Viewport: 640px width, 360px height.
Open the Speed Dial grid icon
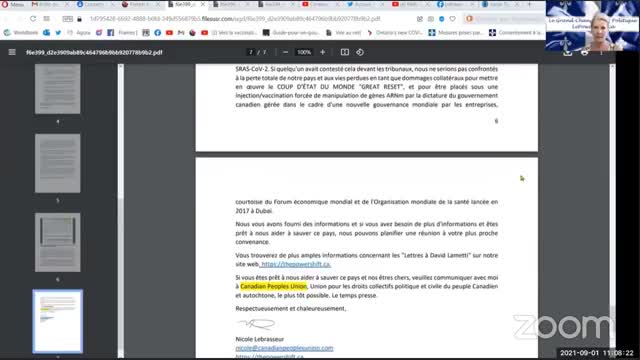point(47,19)
